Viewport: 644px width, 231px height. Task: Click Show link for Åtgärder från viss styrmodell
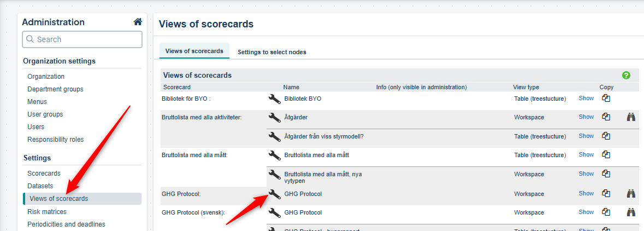click(586, 136)
